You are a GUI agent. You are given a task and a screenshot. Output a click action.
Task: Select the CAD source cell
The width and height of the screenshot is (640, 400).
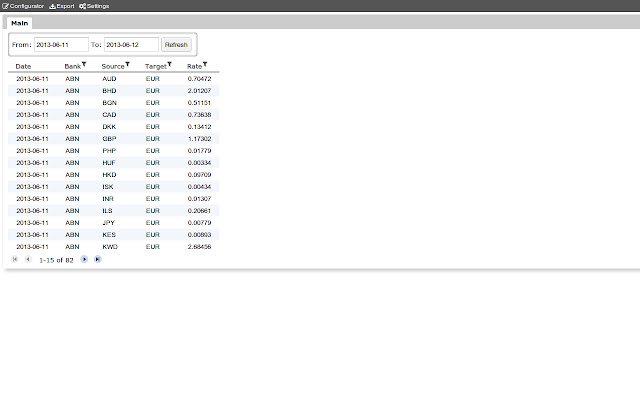pos(109,115)
